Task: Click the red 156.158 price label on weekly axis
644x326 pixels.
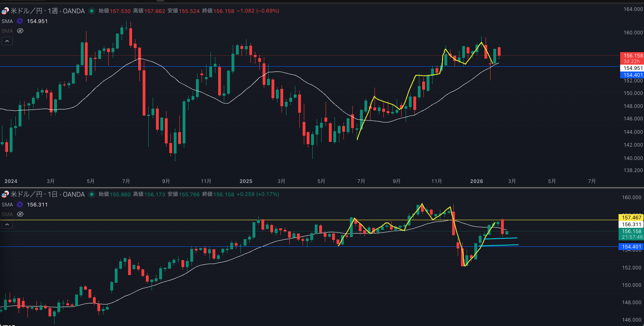Action: point(632,56)
